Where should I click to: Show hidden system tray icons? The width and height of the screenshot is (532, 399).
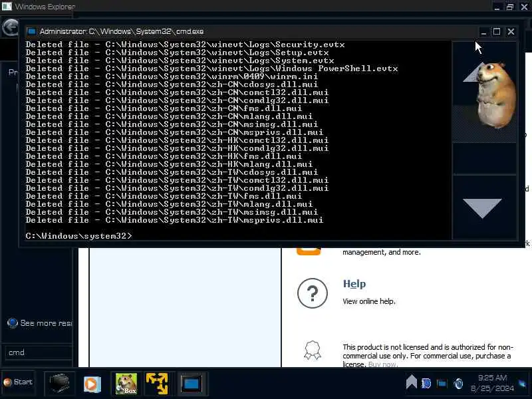pos(411,382)
